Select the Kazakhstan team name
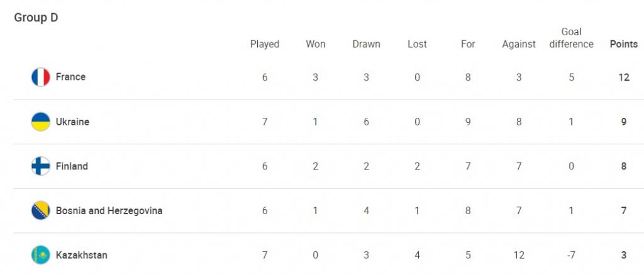644x274 pixels. tap(82, 255)
